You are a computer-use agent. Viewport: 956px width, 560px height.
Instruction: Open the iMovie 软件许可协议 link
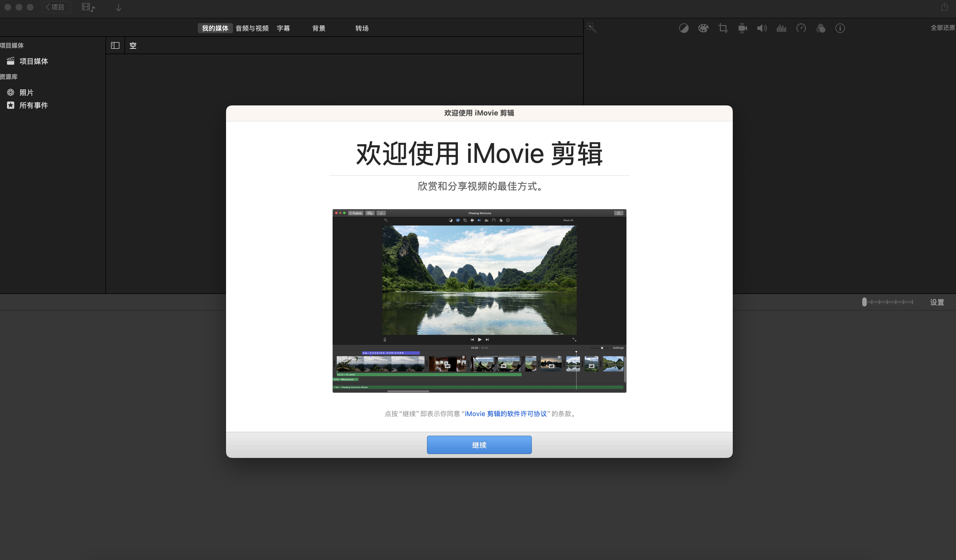coord(505,414)
